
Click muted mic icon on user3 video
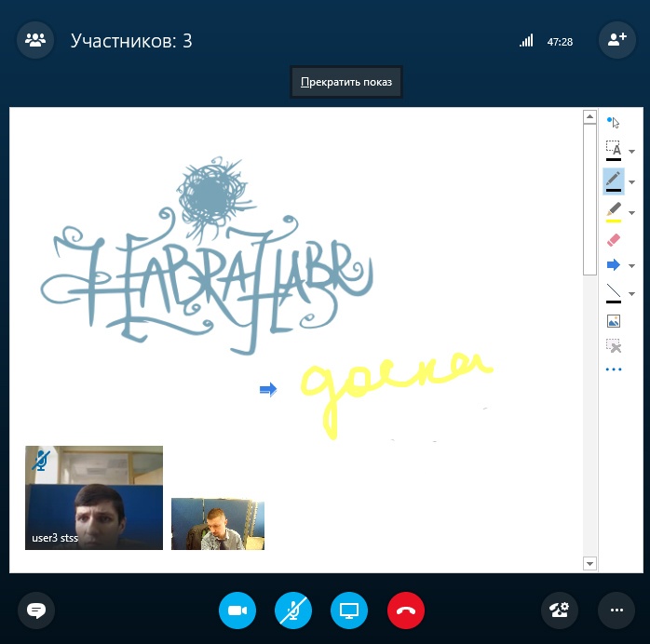coord(41,461)
